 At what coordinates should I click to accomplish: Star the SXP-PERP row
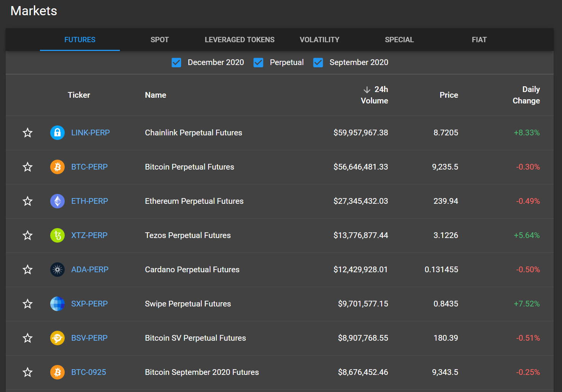pos(27,304)
